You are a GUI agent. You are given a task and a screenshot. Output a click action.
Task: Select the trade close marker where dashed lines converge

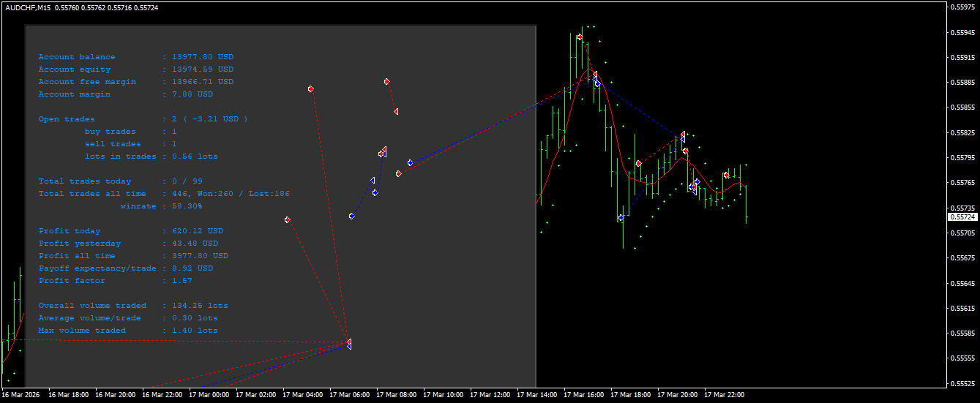click(x=349, y=343)
